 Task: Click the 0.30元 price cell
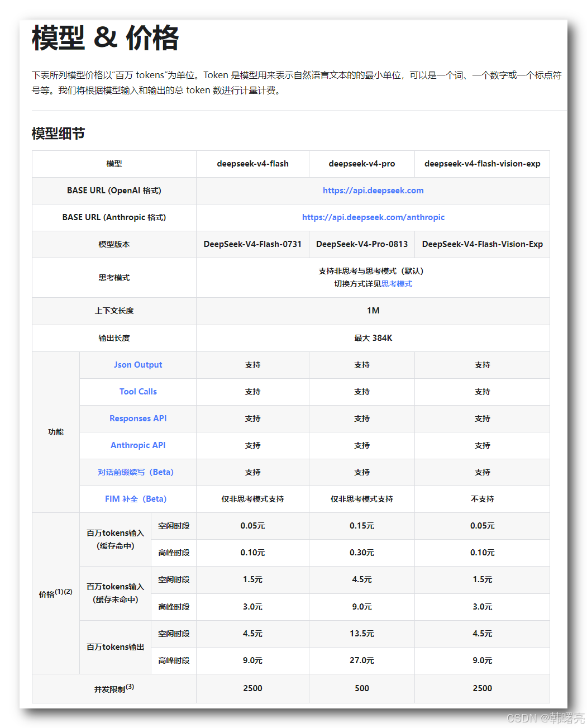tap(362, 553)
